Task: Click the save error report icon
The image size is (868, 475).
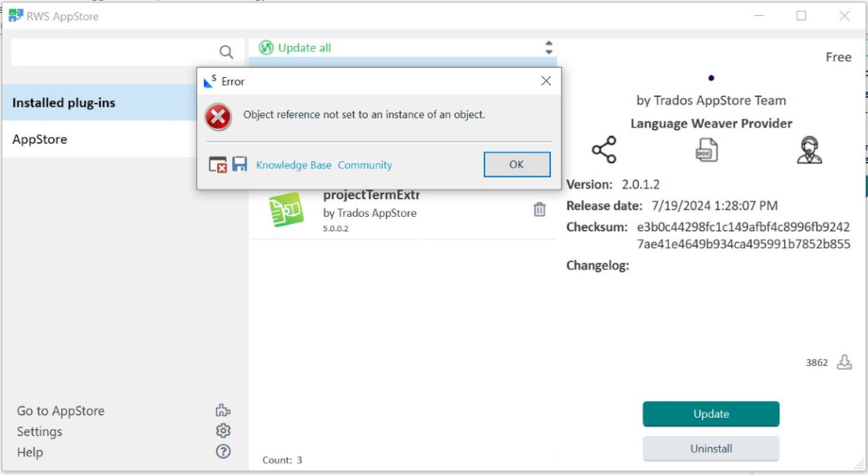Action: (x=238, y=164)
